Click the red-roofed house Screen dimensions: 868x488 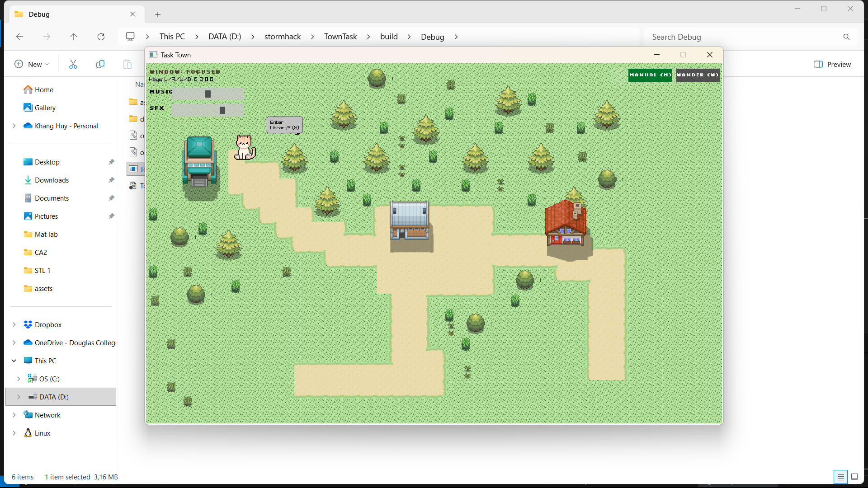point(566,223)
